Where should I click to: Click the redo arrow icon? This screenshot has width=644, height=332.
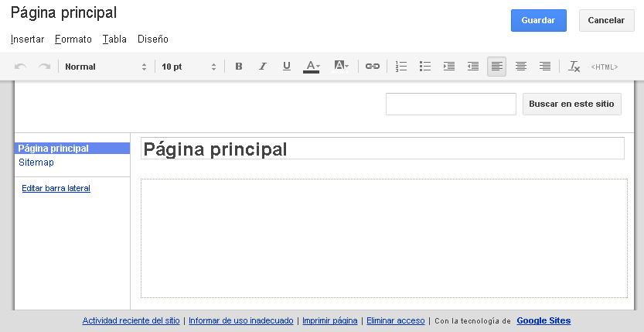pos(45,67)
